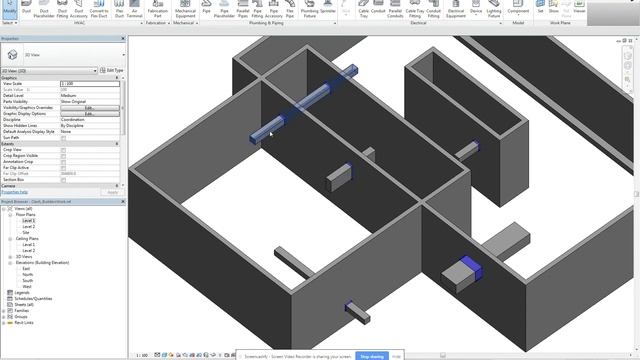Show the work plane

coord(553,8)
